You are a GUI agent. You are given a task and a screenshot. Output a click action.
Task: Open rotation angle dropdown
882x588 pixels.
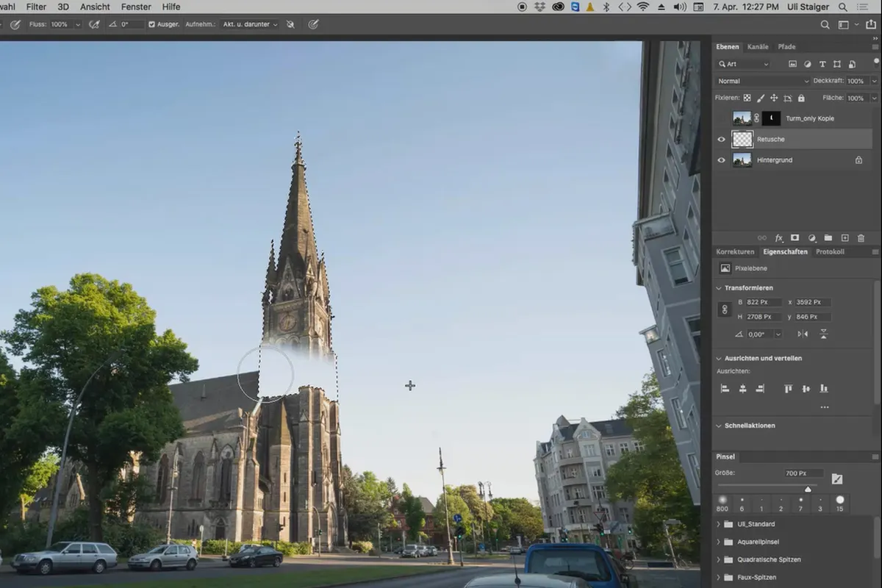(778, 334)
